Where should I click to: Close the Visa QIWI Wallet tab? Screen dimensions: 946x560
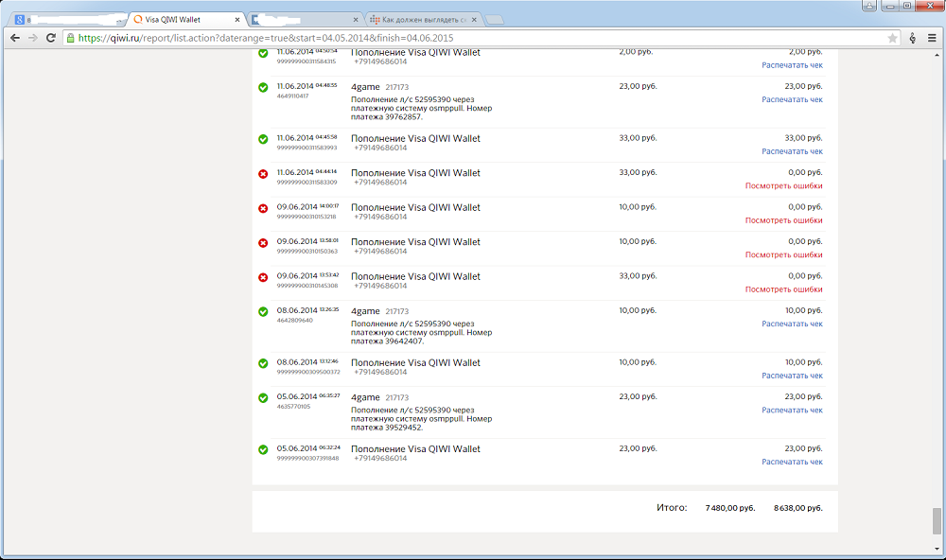(237, 20)
